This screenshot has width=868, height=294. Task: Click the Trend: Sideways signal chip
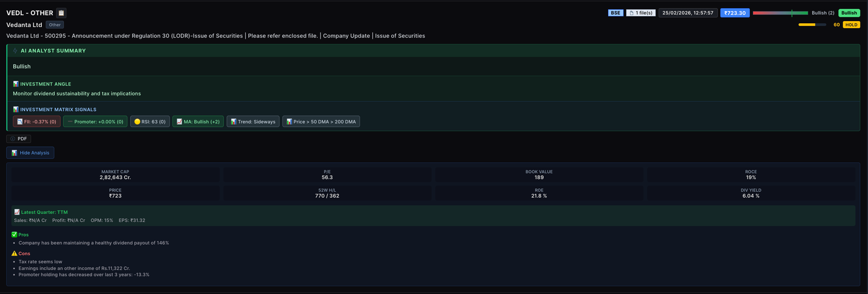tap(253, 122)
